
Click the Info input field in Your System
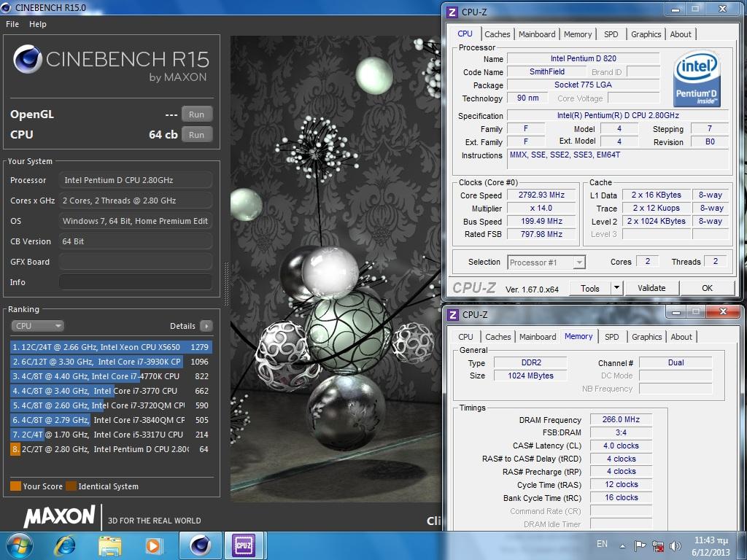pos(135,282)
